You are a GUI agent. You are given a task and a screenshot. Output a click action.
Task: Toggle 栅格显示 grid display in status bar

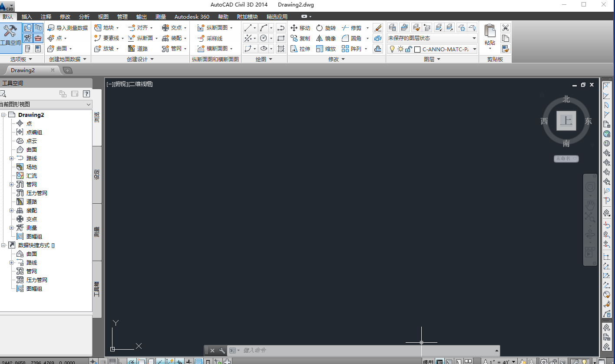113,361
